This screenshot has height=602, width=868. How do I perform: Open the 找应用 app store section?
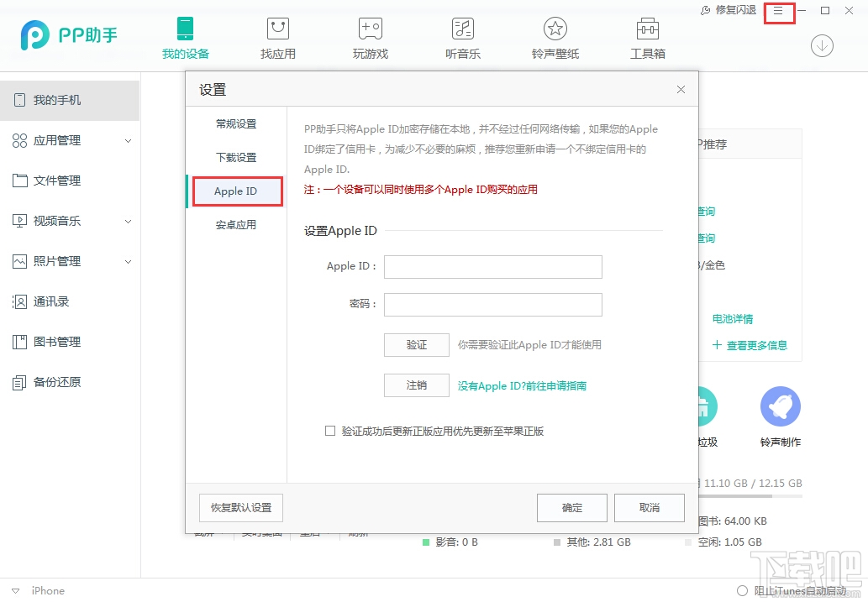pyautogui.click(x=277, y=38)
